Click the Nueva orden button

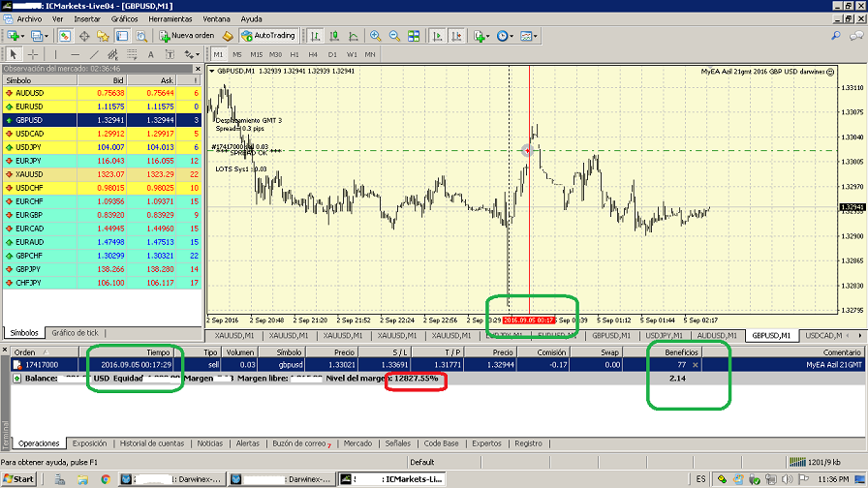[x=186, y=36]
